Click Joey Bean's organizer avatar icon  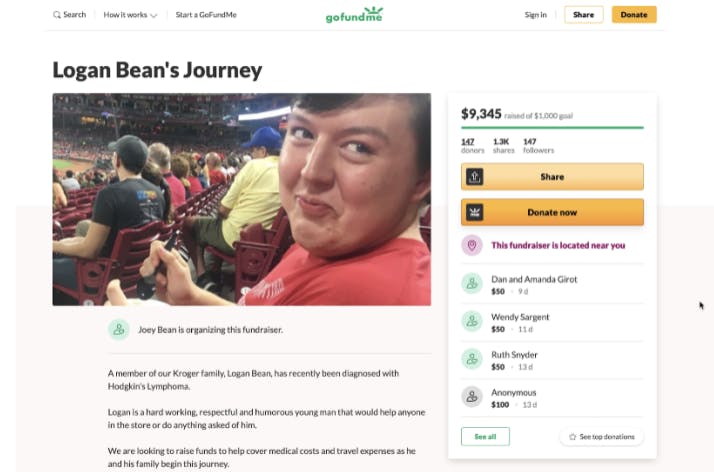tap(119, 329)
